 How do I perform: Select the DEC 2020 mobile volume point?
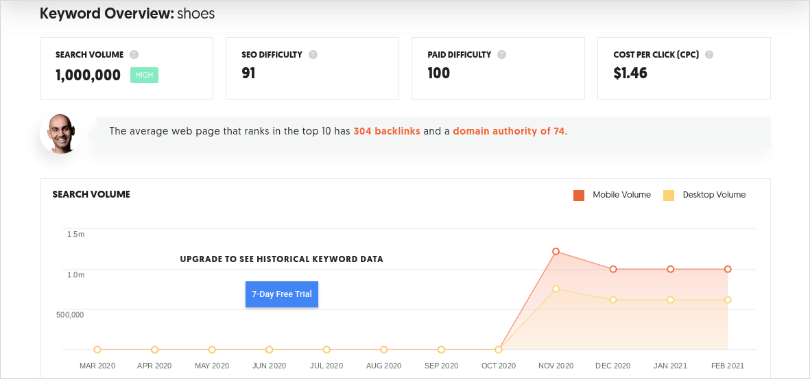tap(613, 269)
